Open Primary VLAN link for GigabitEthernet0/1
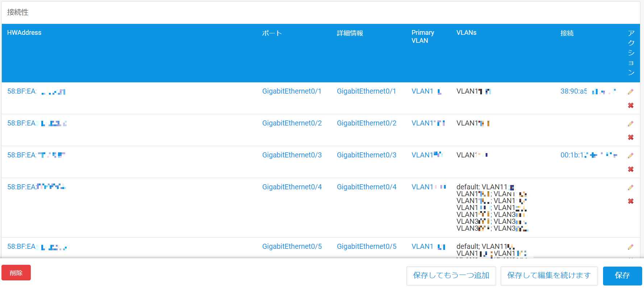Image resolution: width=644 pixels, height=288 pixels. 427,91
